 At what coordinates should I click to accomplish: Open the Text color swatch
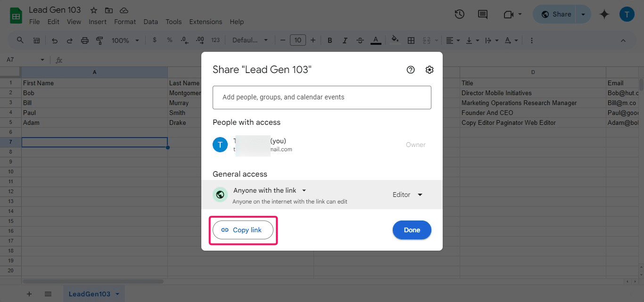376,40
